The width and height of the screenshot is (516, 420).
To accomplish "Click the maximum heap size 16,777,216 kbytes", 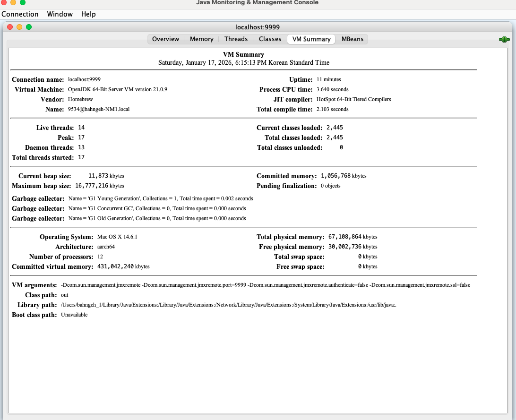I will coord(100,186).
